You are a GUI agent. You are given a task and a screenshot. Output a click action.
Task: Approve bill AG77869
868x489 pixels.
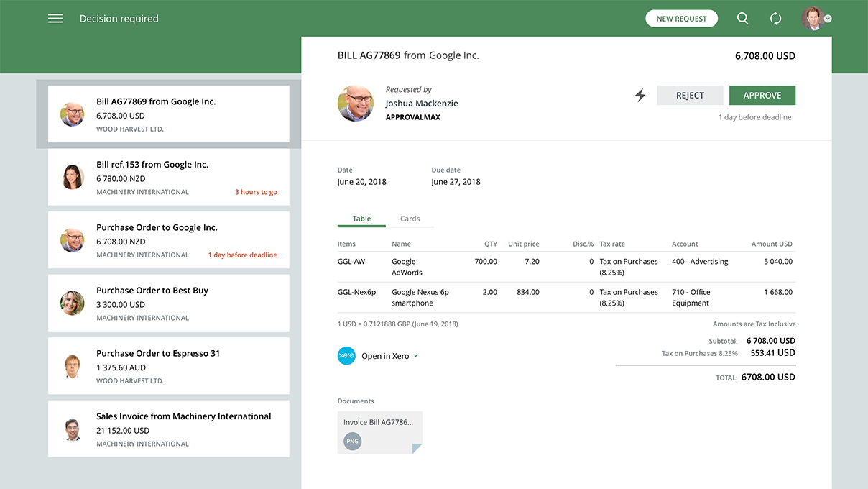pos(762,95)
